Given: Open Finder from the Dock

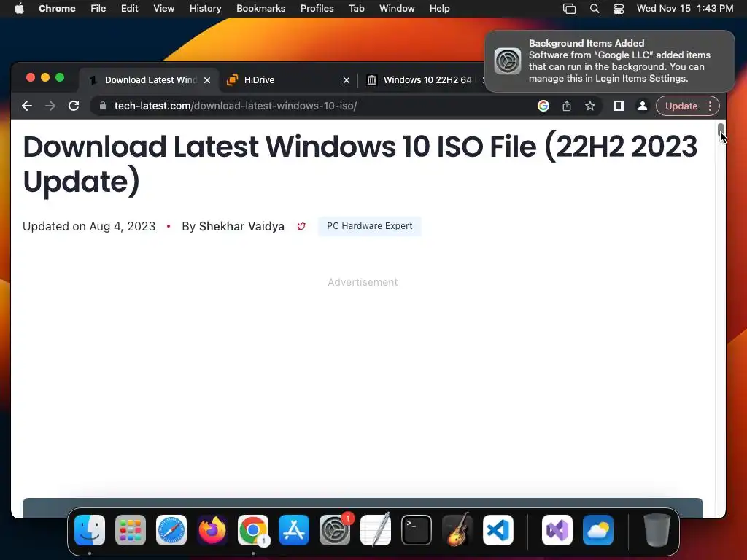Looking at the screenshot, I should pyautogui.click(x=90, y=530).
